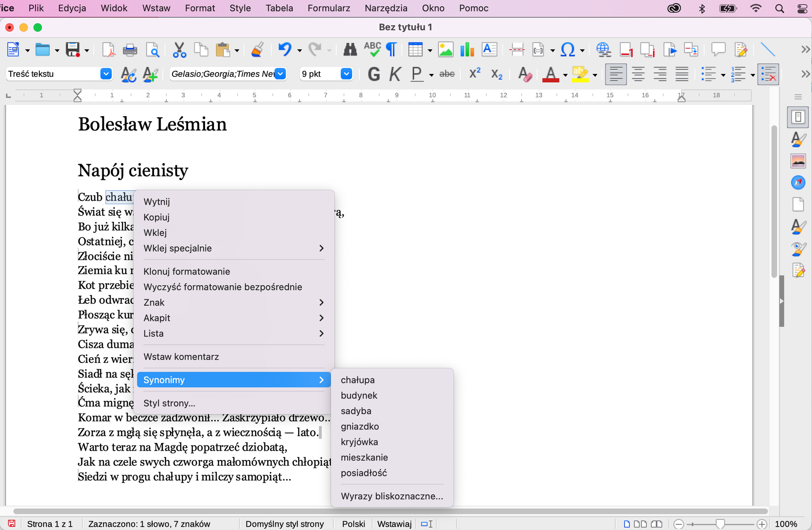Toggle Italic formatting K button
Viewport: 812px width, 530px height.
[x=395, y=74]
